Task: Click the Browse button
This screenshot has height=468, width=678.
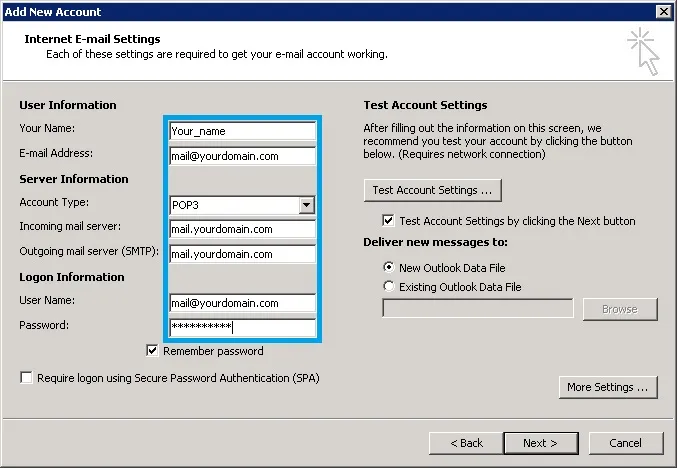Action: point(619,309)
